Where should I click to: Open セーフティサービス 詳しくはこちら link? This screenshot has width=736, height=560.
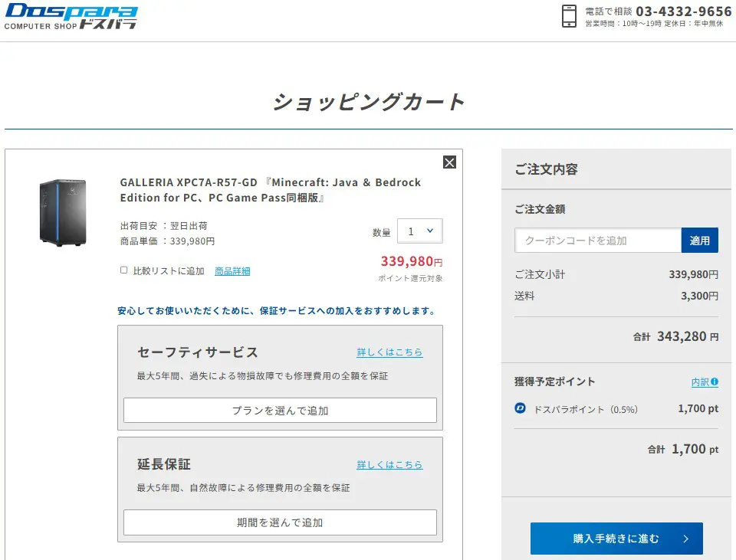click(x=389, y=352)
